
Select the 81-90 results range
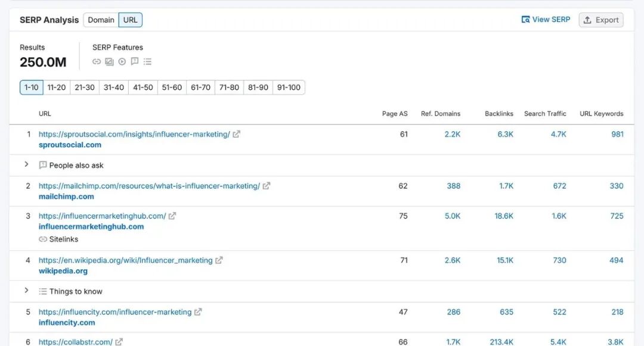pos(258,88)
